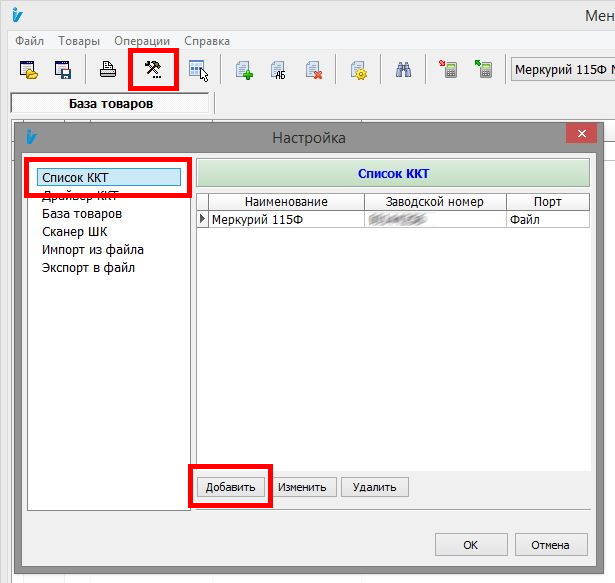615x583 pixels.
Task: Click the product properties gear icon
Action: pyautogui.click(x=358, y=70)
